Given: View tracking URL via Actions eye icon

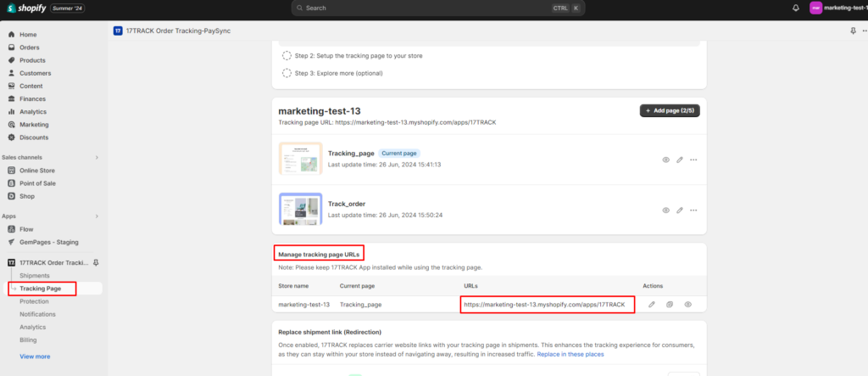Looking at the screenshot, I should [x=687, y=304].
